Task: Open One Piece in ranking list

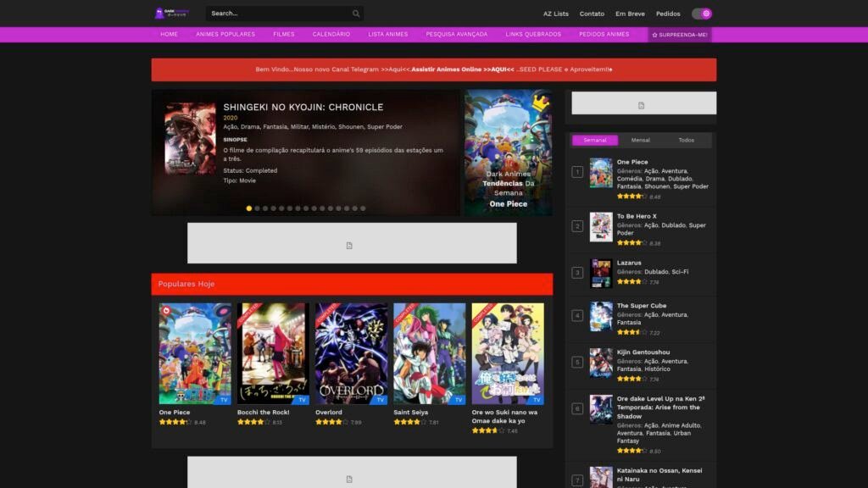Action: click(x=632, y=162)
